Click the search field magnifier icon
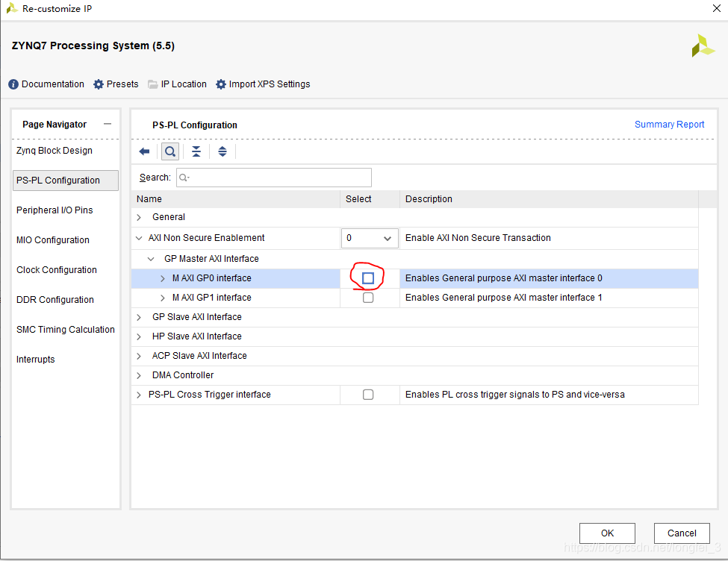This screenshot has width=728, height=561. pos(184,178)
